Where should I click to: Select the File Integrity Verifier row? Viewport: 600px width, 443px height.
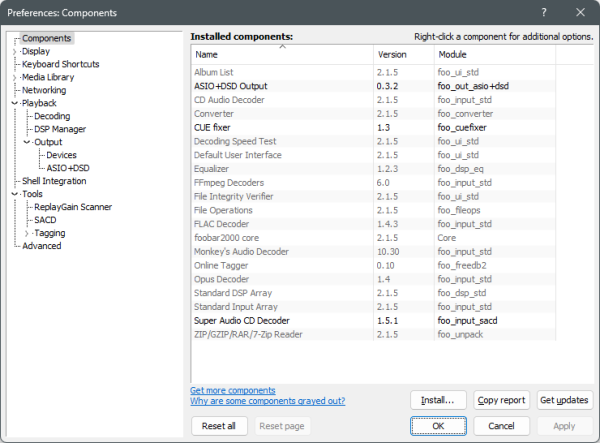(x=373, y=196)
